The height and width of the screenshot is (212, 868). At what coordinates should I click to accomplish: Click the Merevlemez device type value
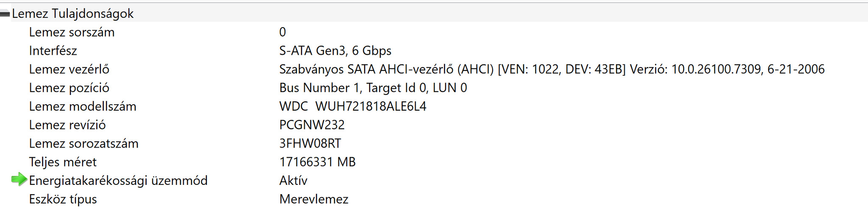click(314, 199)
